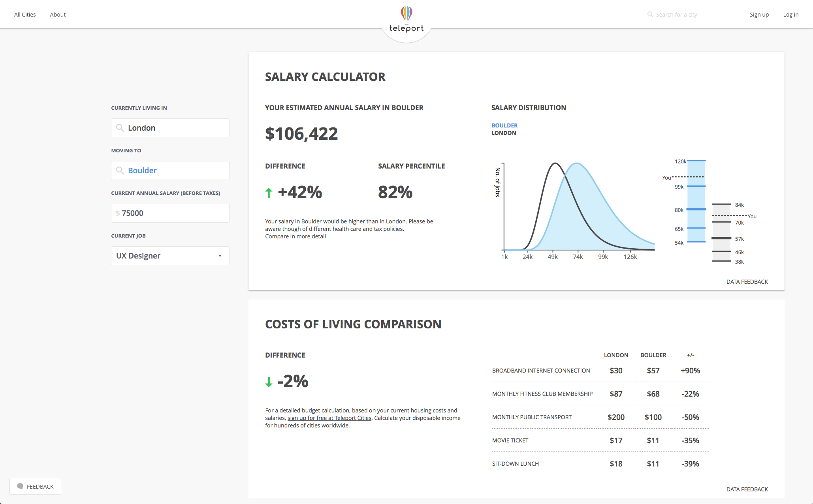Follow the Compare in more detail link
The height and width of the screenshot is (504, 813).
click(x=295, y=236)
